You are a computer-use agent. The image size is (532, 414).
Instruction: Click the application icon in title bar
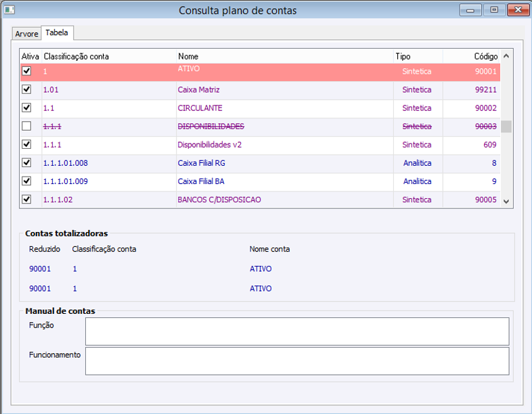tap(9, 10)
